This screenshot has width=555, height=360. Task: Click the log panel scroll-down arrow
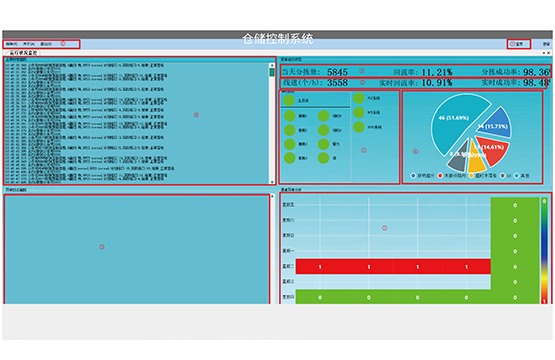(x=272, y=182)
